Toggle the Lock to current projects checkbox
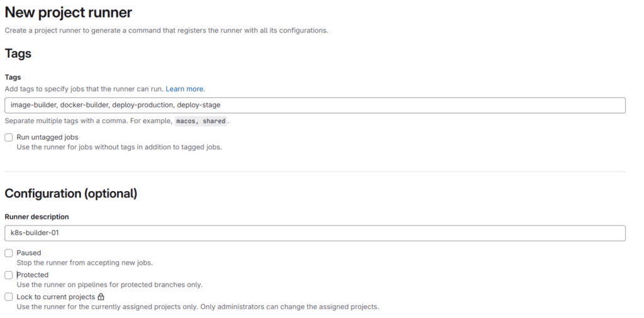Image resolution: width=644 pixels, height=318 pixels. [x=9, y=297]
